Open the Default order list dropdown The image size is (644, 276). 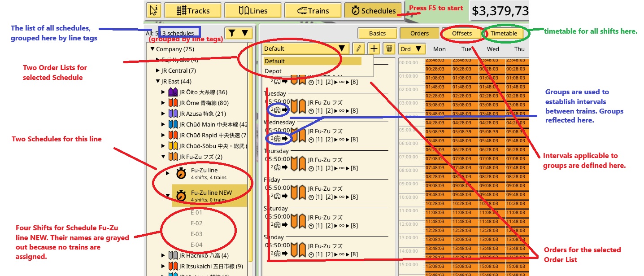click(305, 48)
